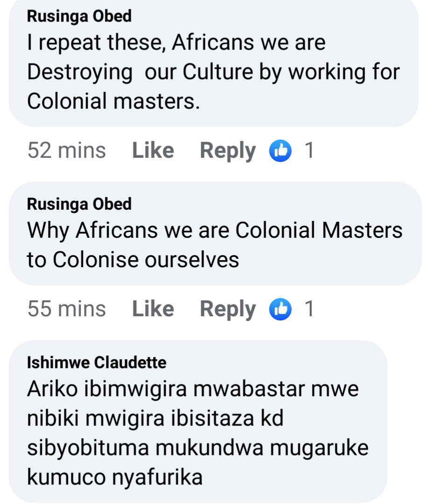Click the 'kumuco nyafurika' line in Claudette's comment
Viewport: 435px width, 504px height.
(x=115, y=477)
